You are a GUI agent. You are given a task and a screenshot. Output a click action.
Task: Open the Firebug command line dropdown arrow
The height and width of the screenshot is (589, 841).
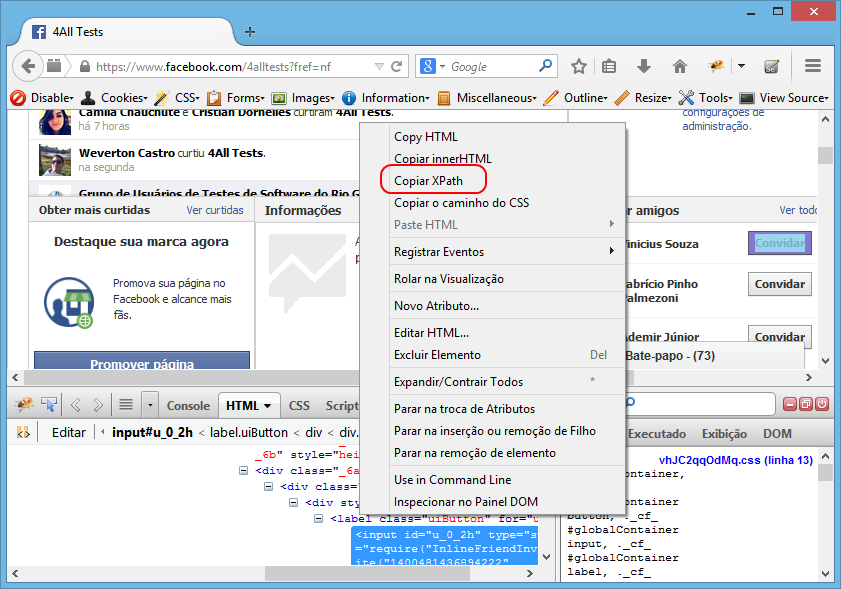click(x=150, y=406)
